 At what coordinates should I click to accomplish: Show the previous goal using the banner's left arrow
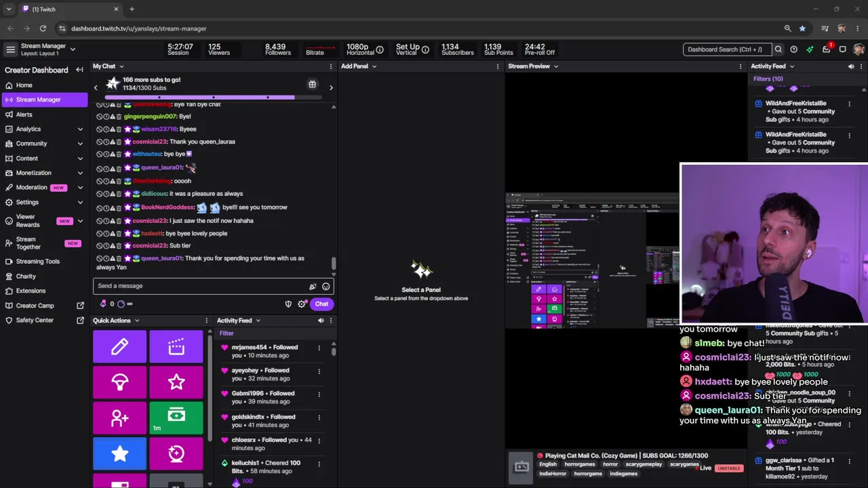[96, 87]
